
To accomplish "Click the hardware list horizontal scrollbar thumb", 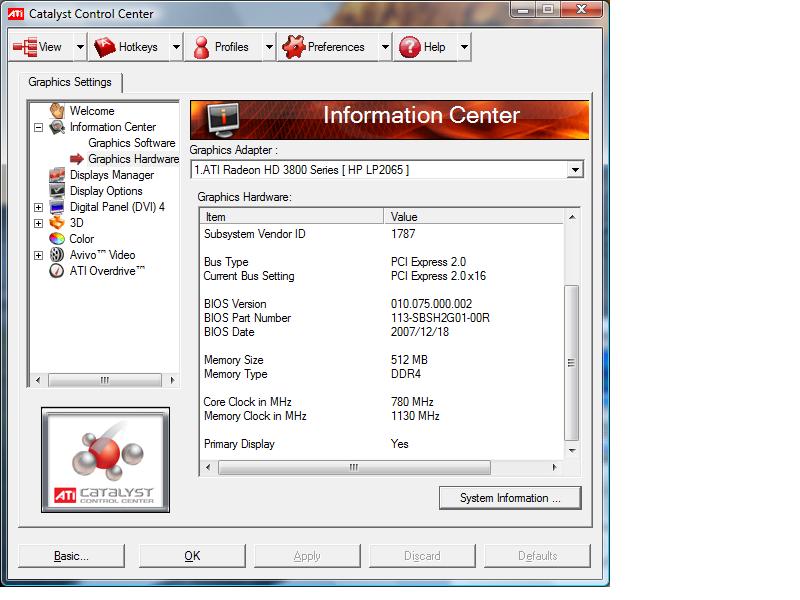I will [354, 467].
